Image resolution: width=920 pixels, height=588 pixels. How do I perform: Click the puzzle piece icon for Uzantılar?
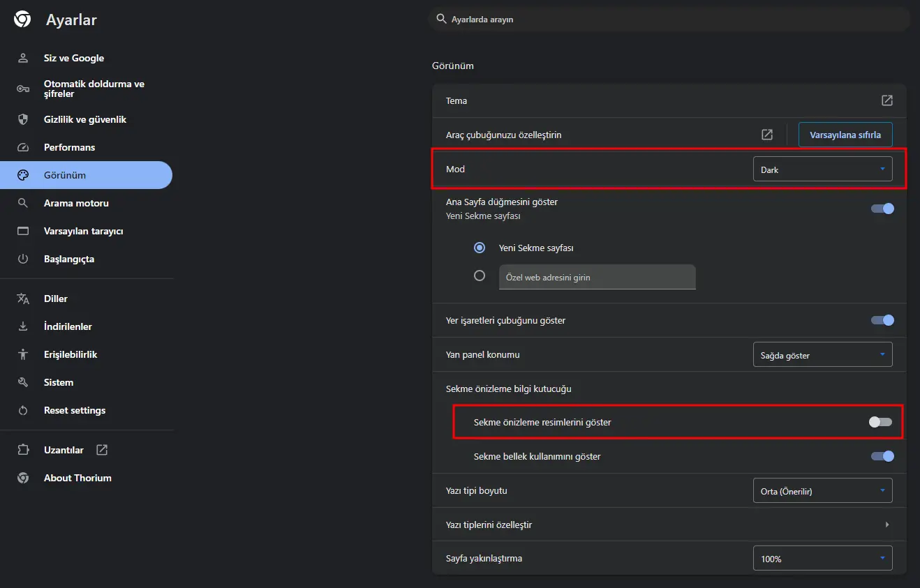pyautogui.click(x=23, y=450)
